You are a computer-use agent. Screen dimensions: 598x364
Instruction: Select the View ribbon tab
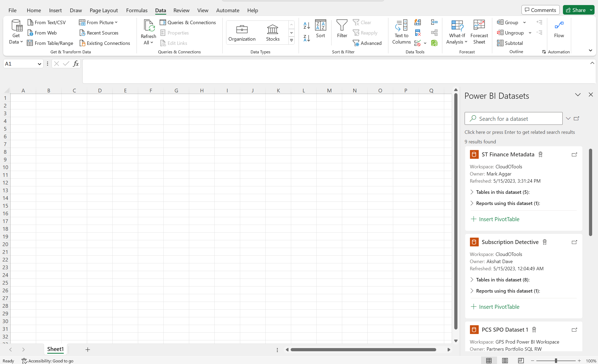pyautogui.click(x=202, y=10)
